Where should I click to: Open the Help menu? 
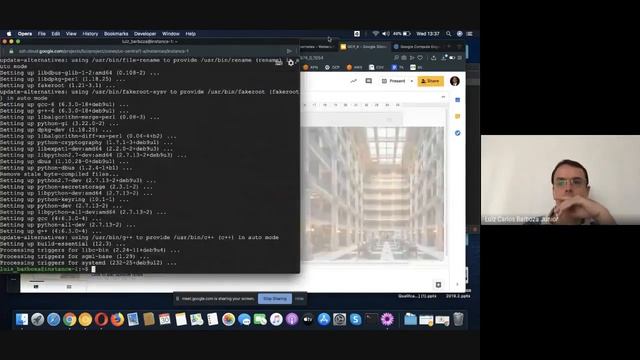tap(191, 34)
